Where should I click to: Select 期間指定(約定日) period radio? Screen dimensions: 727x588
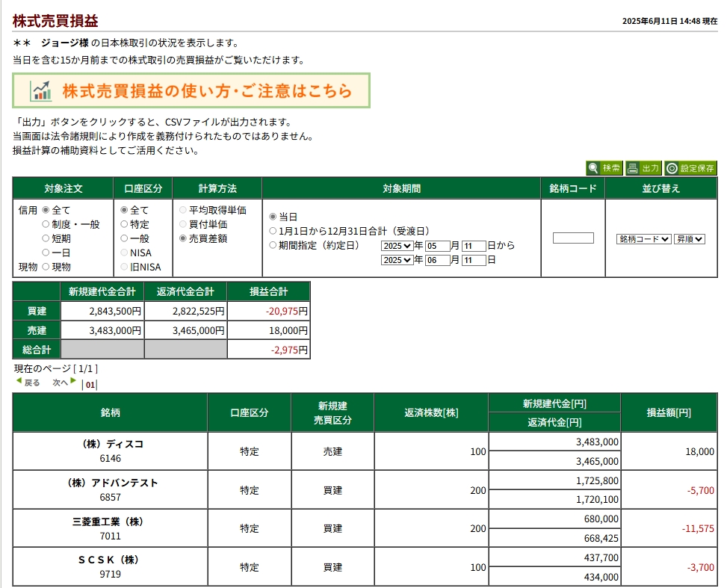coord(273,245)
